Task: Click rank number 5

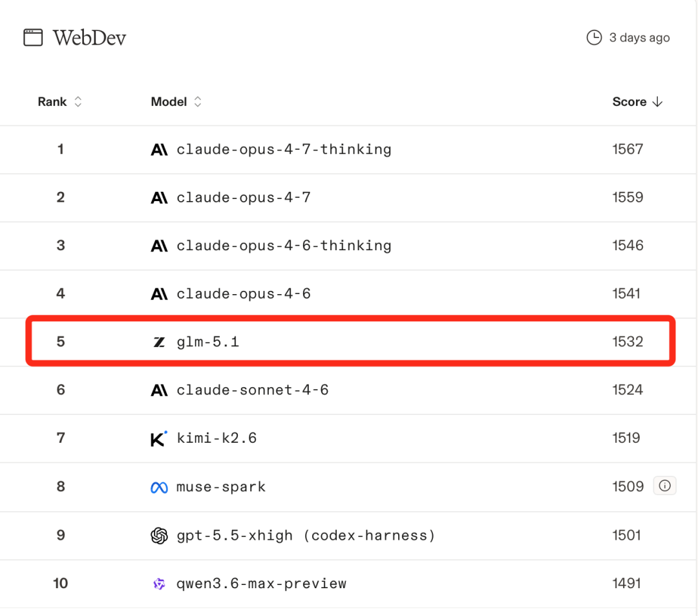Action: 61,341
